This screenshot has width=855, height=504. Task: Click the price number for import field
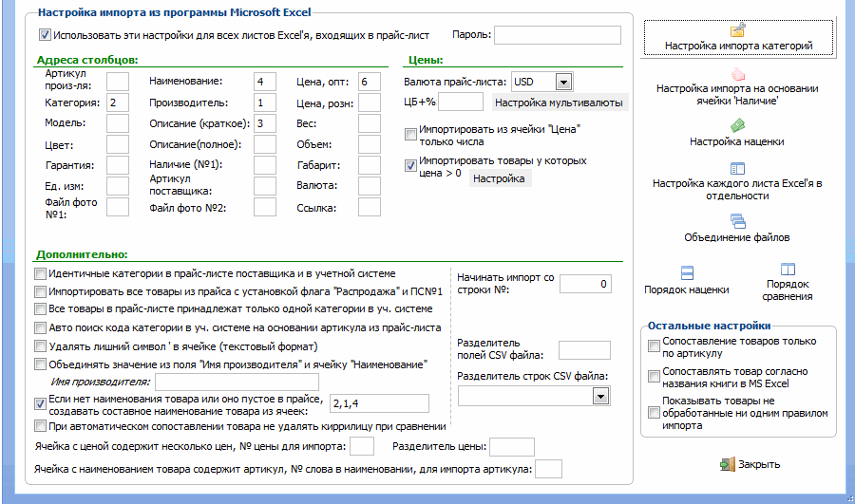[x=362, y=446]
